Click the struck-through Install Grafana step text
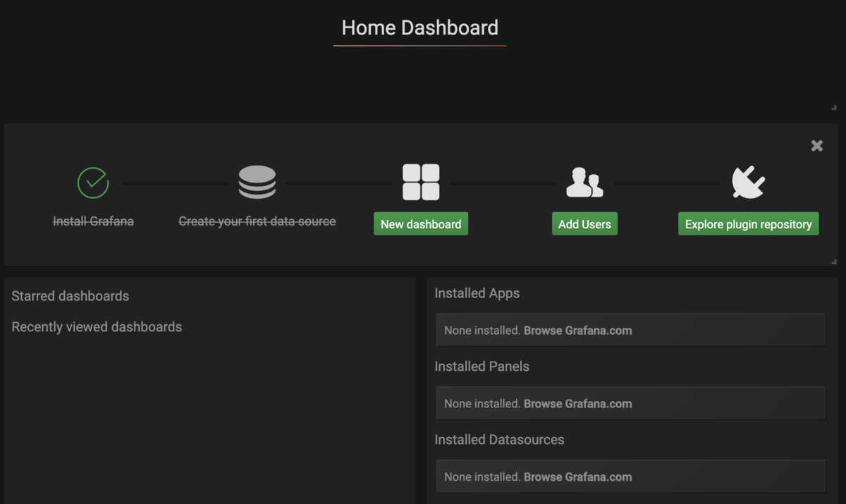 93,221
